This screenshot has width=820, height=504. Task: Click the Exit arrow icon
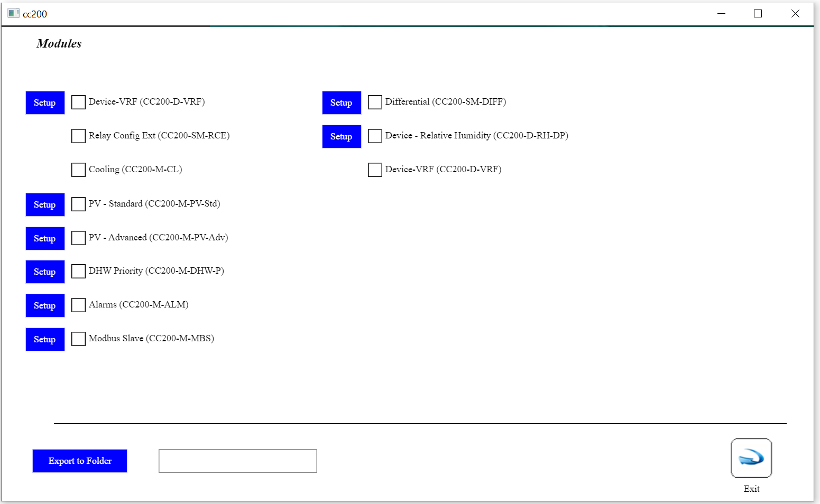[x=751, y=458]
